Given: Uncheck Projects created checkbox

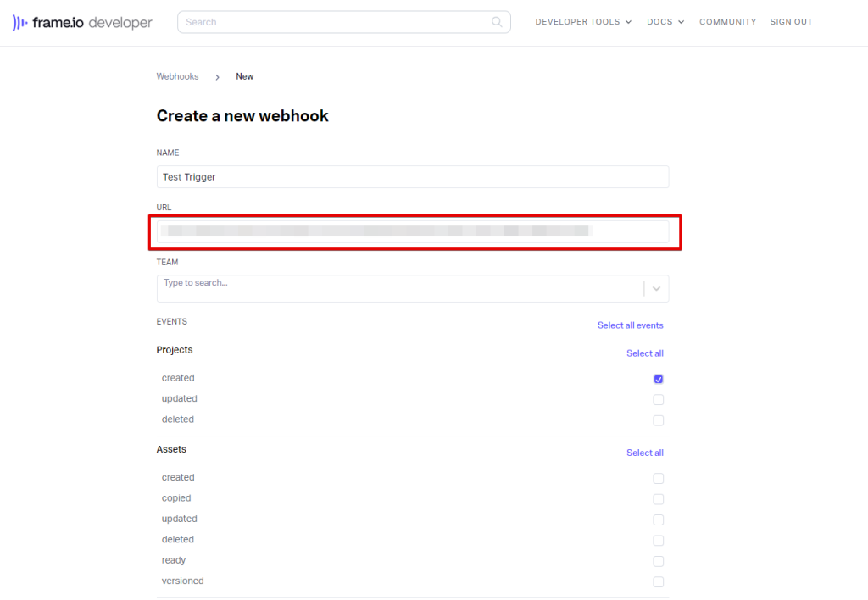Looking at the screenshot, I should [659, 379].
